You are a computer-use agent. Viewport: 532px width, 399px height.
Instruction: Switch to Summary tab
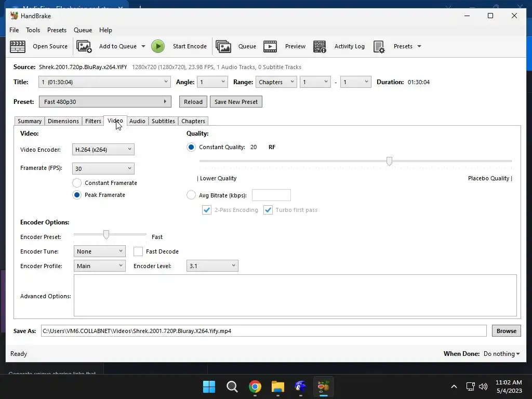pos(30,121)
